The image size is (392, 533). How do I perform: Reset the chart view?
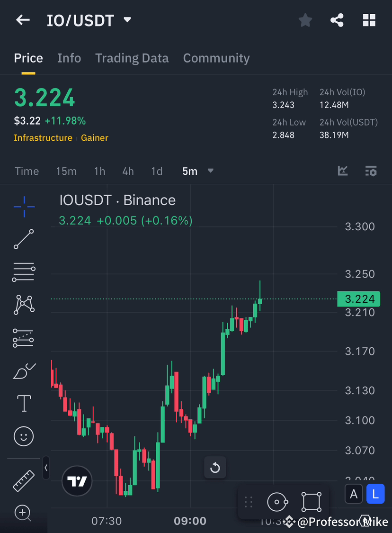click(215, 467)
